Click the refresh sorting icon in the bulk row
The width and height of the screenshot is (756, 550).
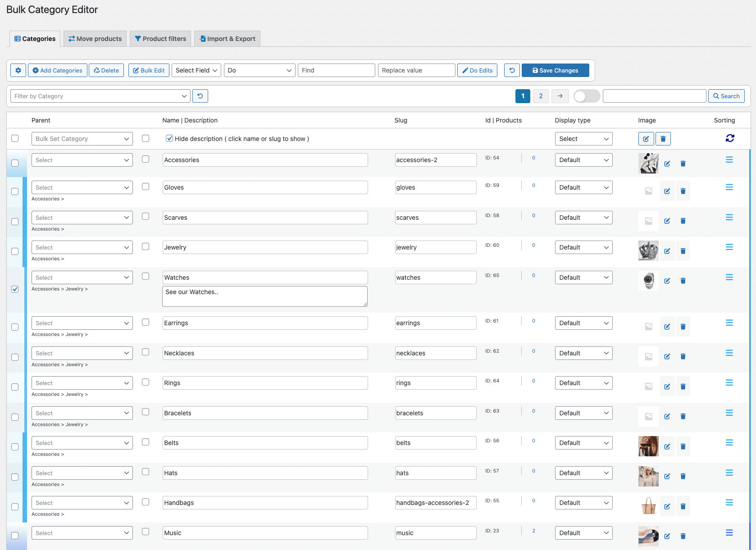(x=730, y=138)
